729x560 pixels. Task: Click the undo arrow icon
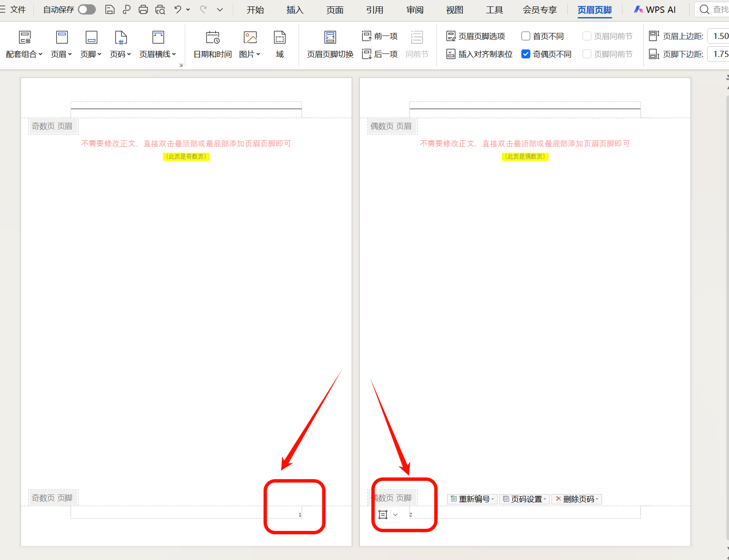coord(178,9)
